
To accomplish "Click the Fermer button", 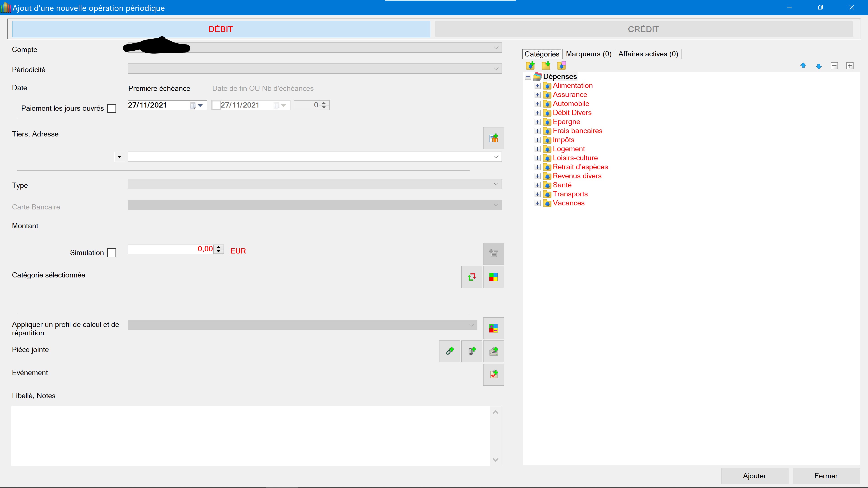I will 826,476.
